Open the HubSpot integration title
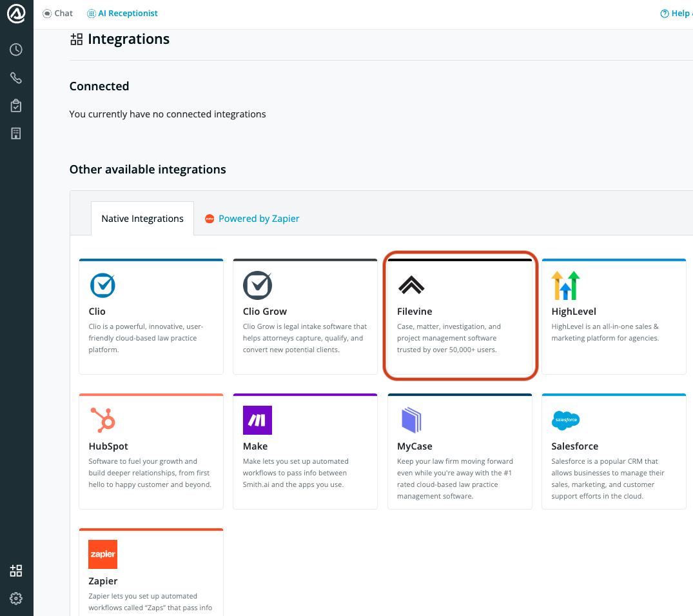693x616 pixels. 108,446
